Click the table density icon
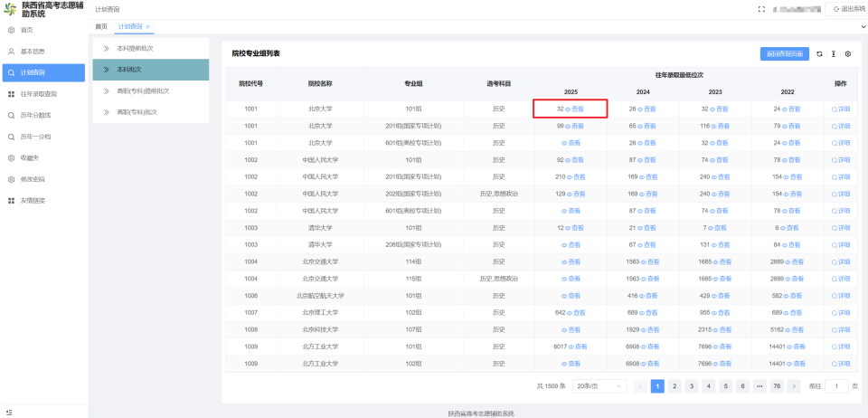 click(x=833, y=53)
